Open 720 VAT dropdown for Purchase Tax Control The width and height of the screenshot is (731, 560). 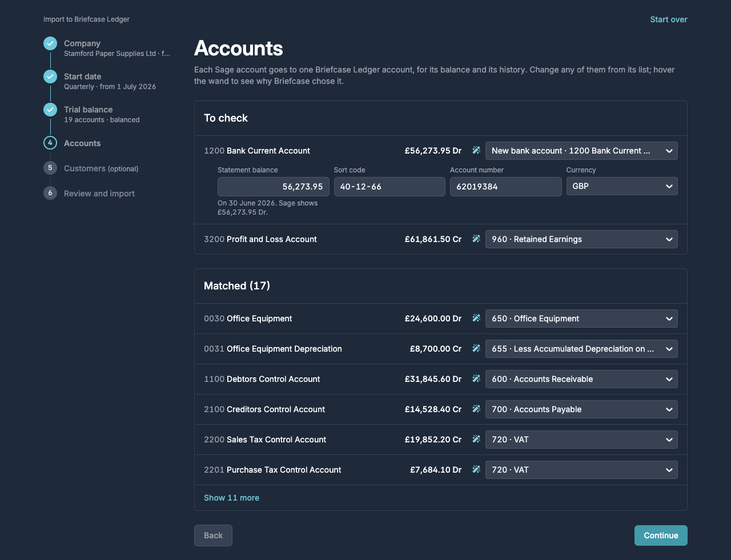(581, 470)
